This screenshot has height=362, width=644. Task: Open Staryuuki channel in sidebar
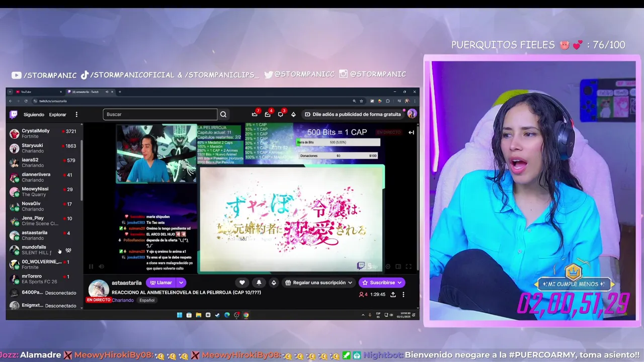(44, 148)
